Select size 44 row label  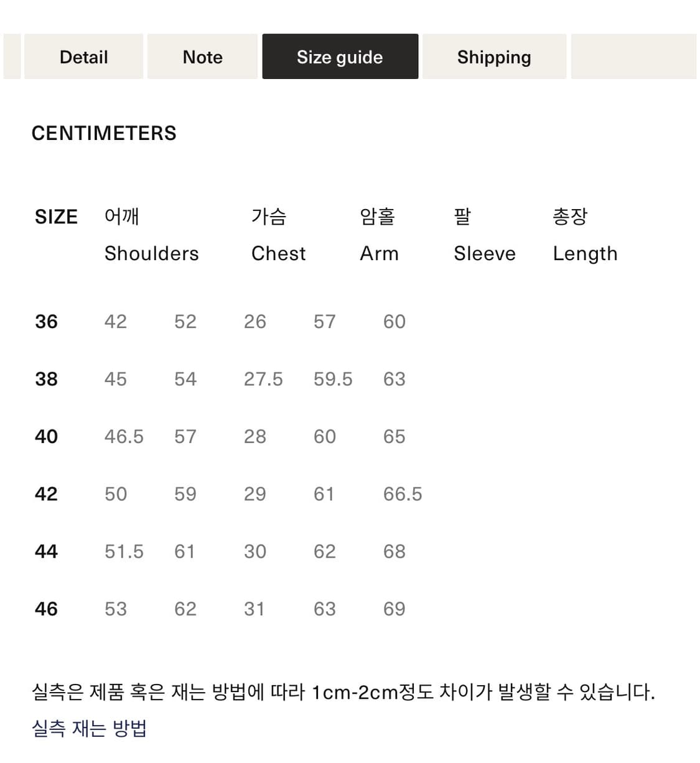click(46, 551)
